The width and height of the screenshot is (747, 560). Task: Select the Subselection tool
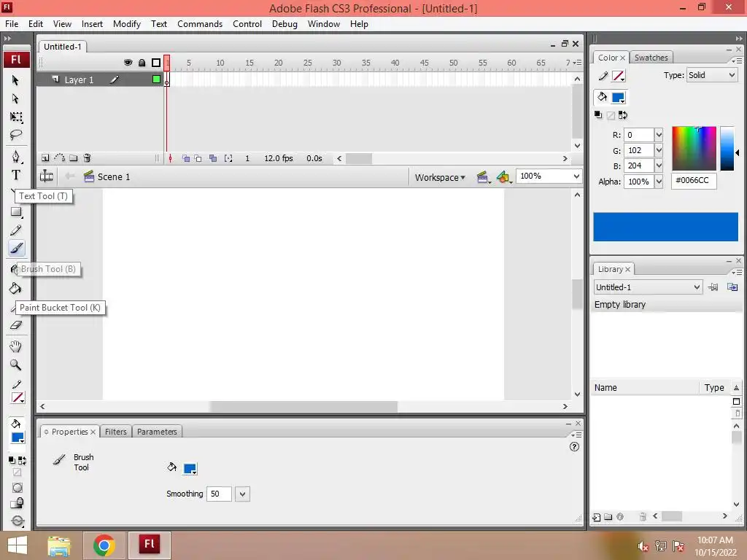[x=15, y=98]
